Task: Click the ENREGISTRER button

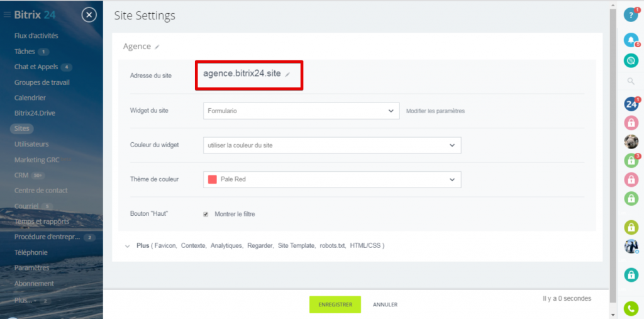Action: pos(335,305)
